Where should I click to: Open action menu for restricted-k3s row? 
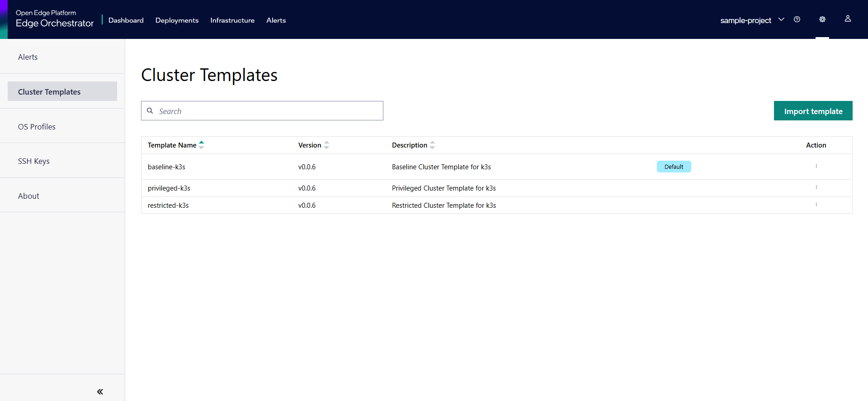[816, 205]
